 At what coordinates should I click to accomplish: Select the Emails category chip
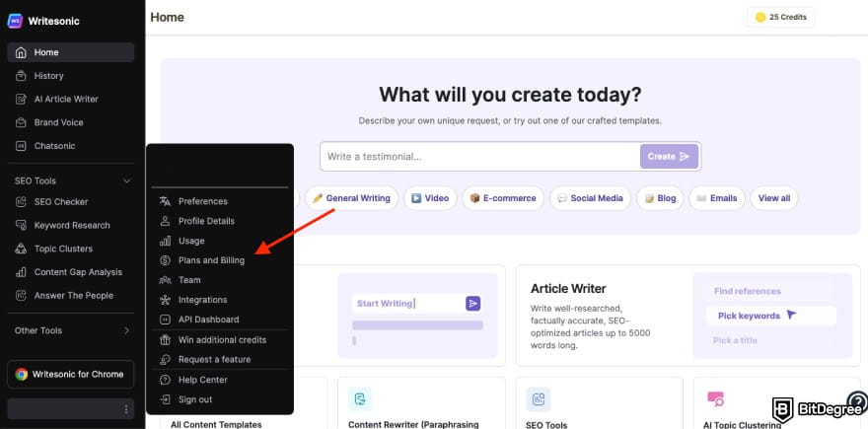pos(717,198)
